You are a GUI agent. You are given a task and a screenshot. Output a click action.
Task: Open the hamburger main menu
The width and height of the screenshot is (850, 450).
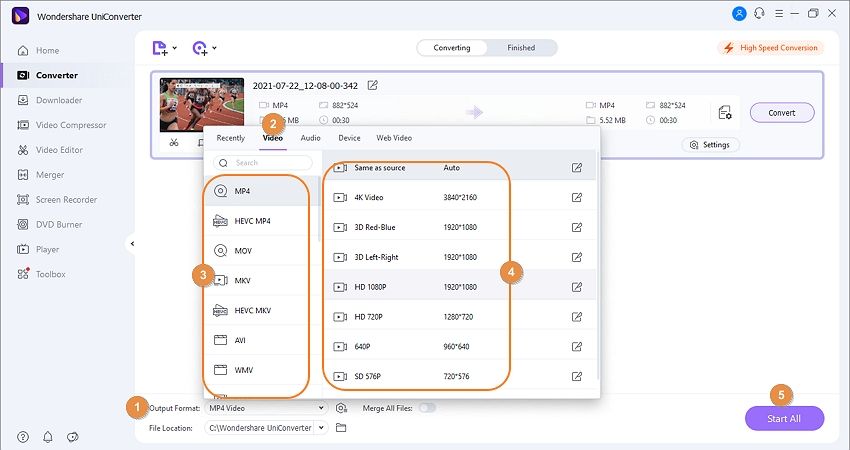pos(779,14)
